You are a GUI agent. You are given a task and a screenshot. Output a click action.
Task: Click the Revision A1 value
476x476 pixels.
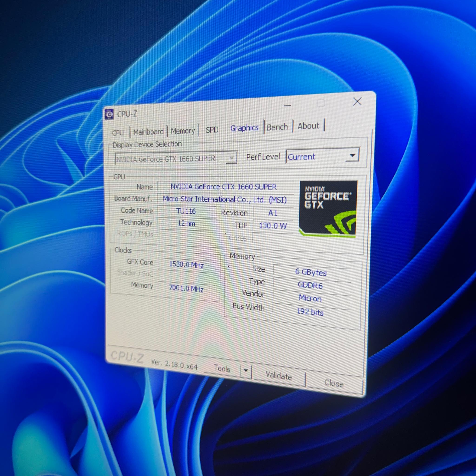click(273, 213)
